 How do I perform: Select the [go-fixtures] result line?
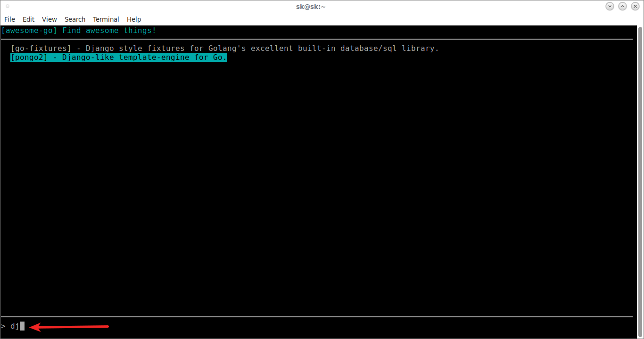pos(224,48)
